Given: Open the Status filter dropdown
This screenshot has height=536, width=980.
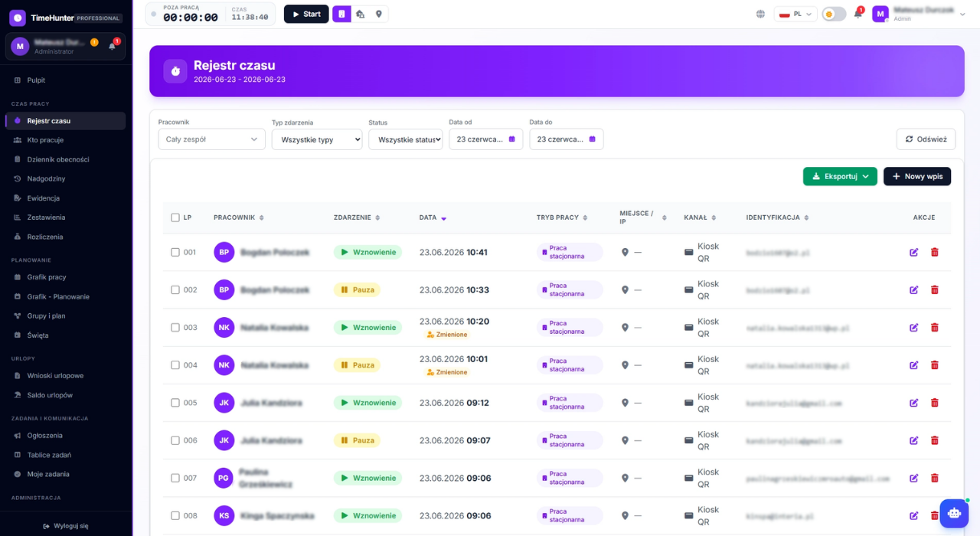Looking at the screenshot, I should point(406,139).
